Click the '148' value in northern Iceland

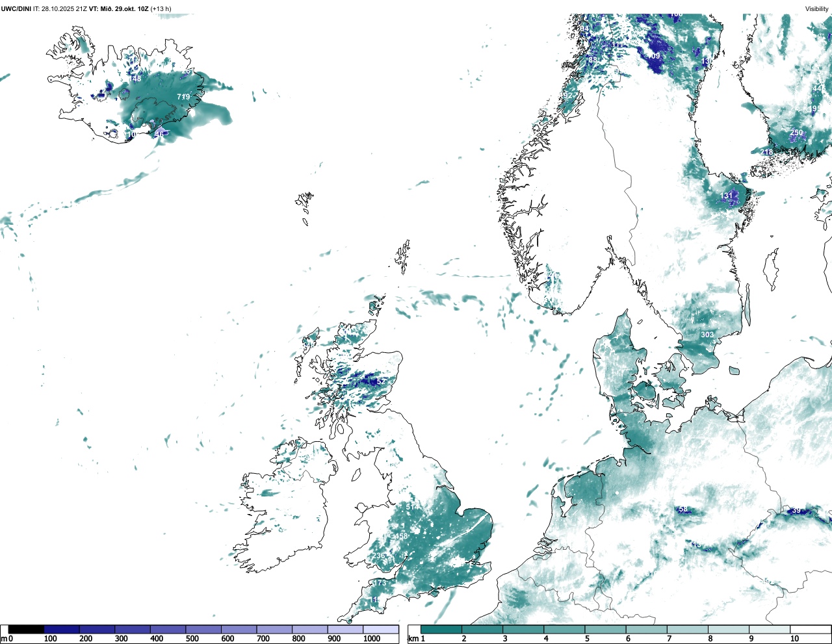[135, 79]
